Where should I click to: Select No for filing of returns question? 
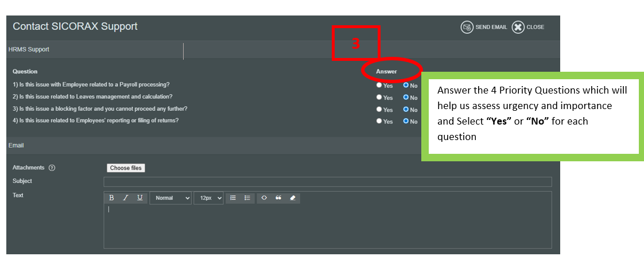[406, 121]
